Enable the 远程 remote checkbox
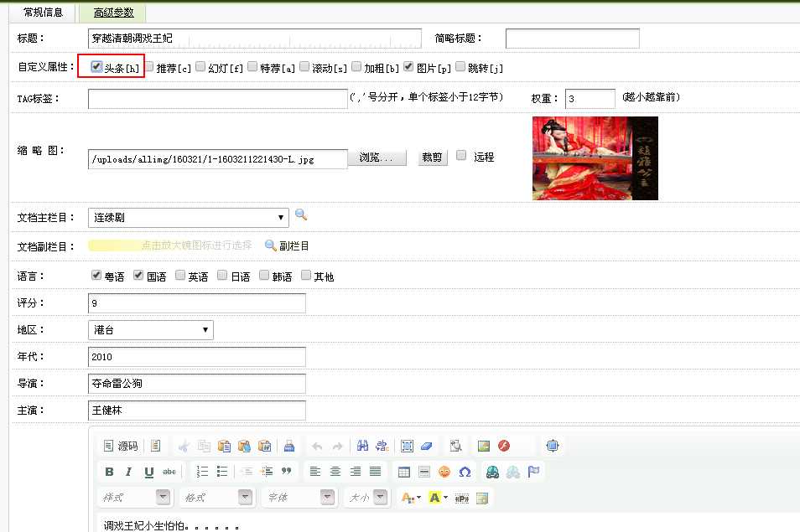800x532 pixels. [461, 156]
